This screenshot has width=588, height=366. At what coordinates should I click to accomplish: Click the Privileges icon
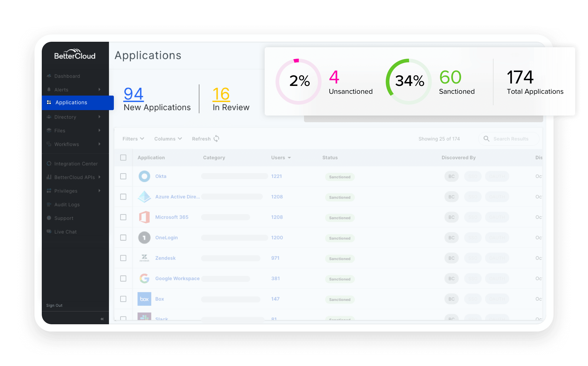(x=49, y=191)
